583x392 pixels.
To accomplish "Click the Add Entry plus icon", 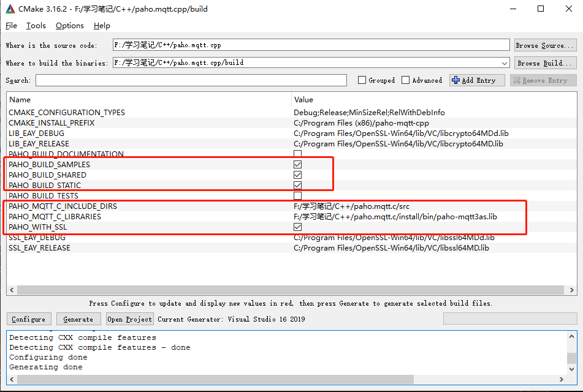I will click(454, 80).
